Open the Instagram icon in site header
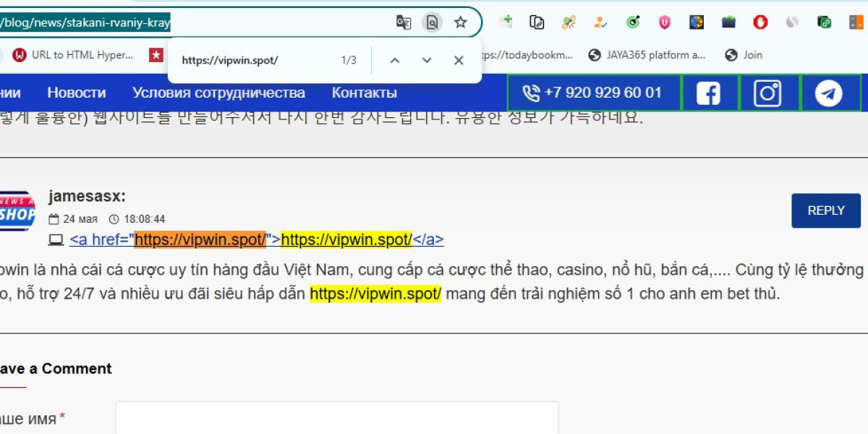 (x=768, y=93)
